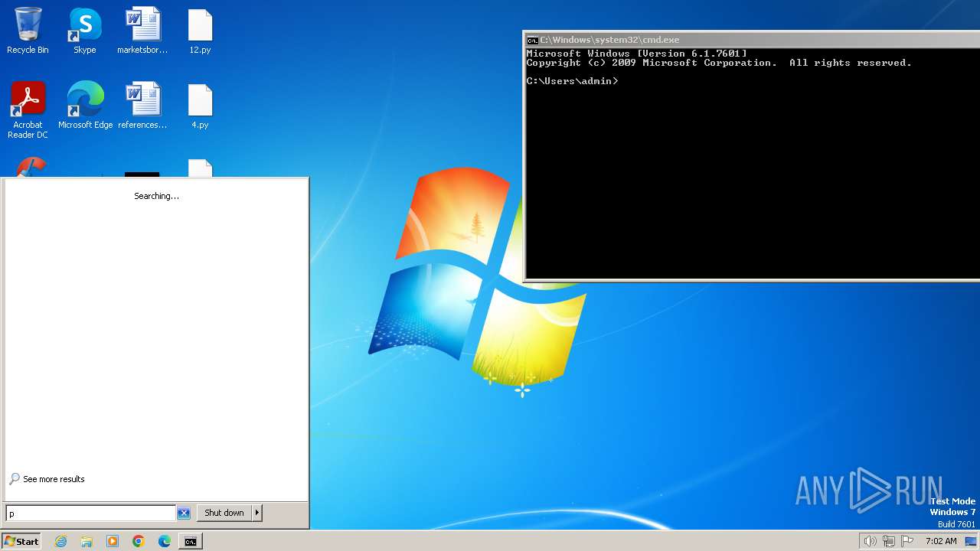Select the references... Word document icon
The width and height of the screenshot is (980, 551).
[x=142, y=106]
